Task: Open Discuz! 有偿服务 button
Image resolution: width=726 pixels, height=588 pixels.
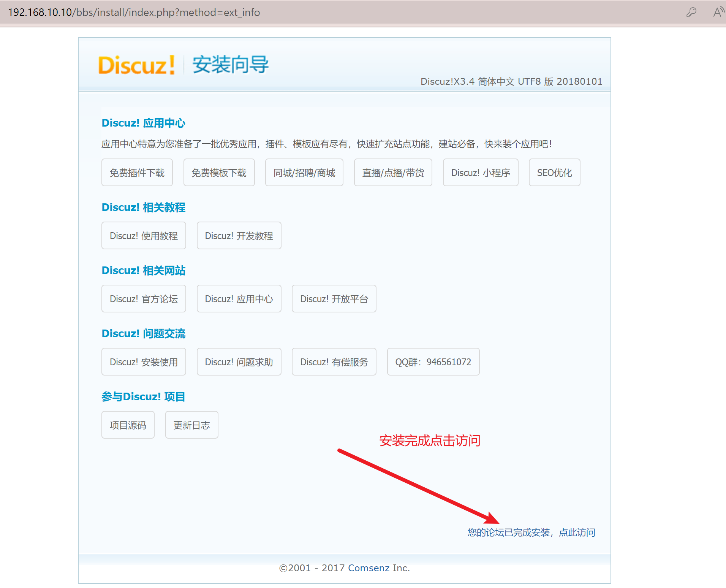Action: click(x=334, y=362)
